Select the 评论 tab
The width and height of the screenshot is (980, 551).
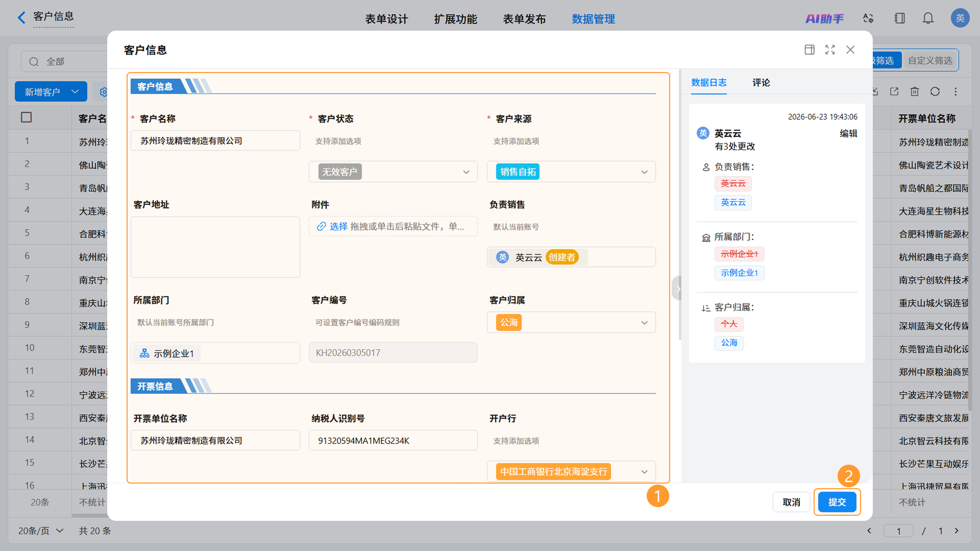click(761, 82)
